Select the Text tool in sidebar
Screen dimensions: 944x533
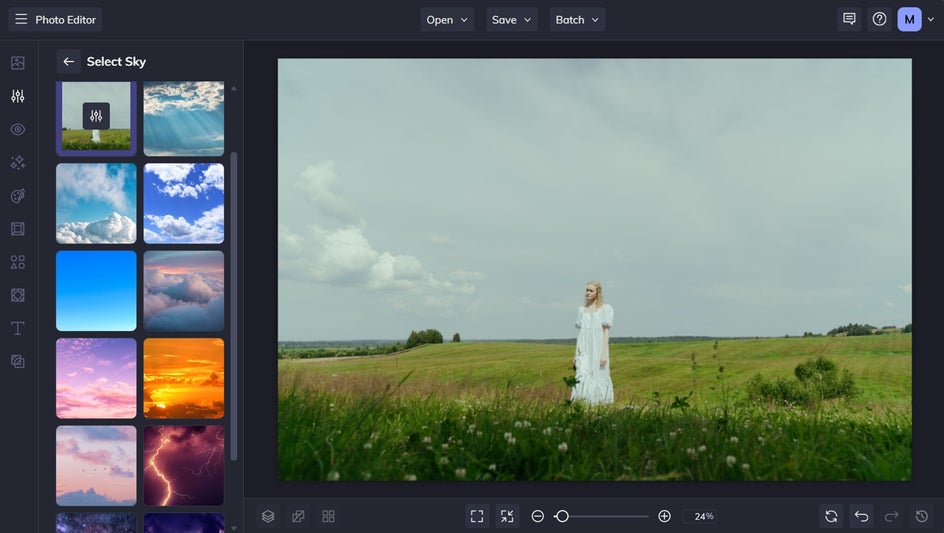tap(17, 328)
